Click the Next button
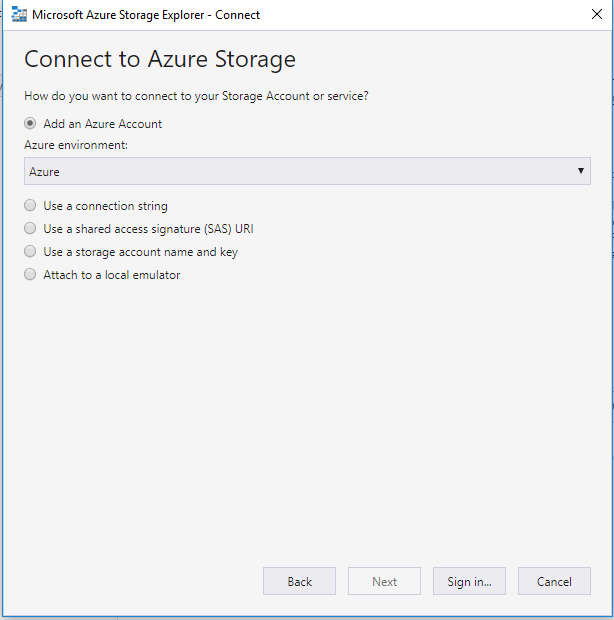Screen dimensions: 614x620 (384, 581)
